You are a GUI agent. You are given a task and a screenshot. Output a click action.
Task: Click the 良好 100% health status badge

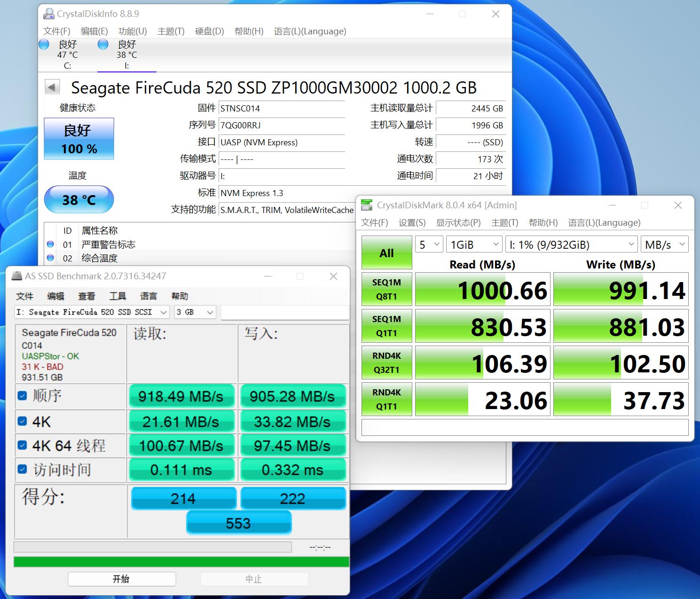click(x=79, y=139)
